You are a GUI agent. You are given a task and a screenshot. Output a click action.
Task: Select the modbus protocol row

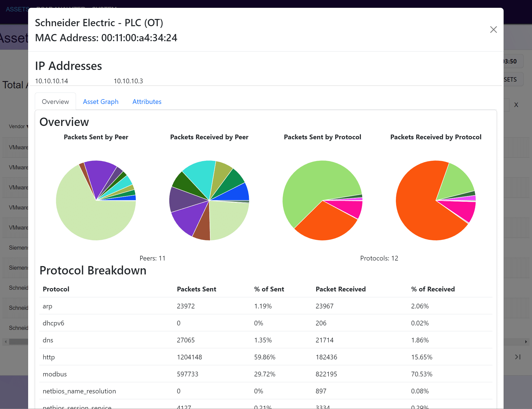266,374
